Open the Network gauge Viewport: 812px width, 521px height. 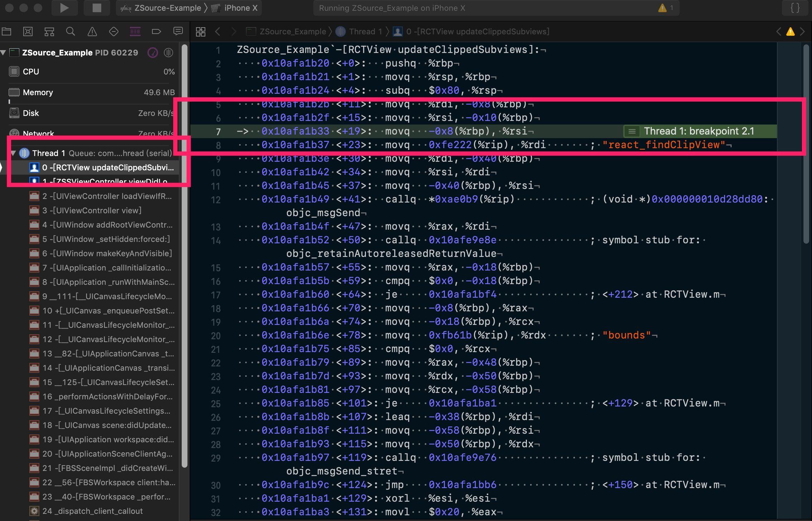click(x=92, y=133)
